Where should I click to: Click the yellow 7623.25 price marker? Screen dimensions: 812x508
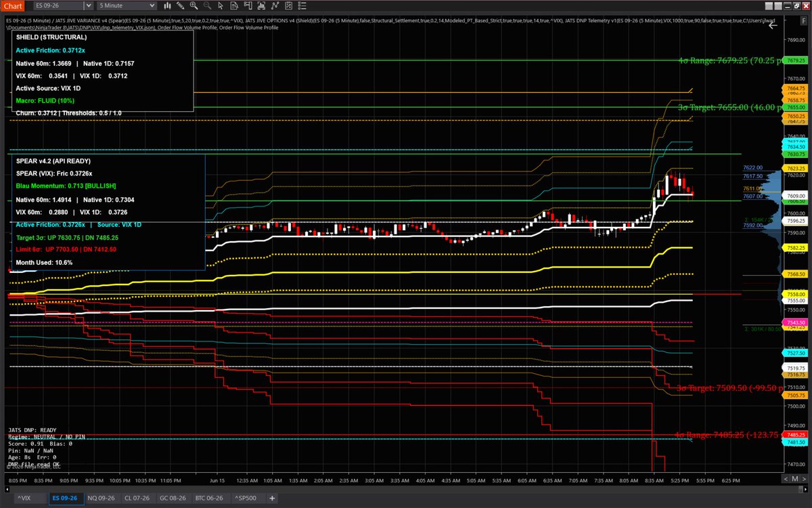coord(794,168)
